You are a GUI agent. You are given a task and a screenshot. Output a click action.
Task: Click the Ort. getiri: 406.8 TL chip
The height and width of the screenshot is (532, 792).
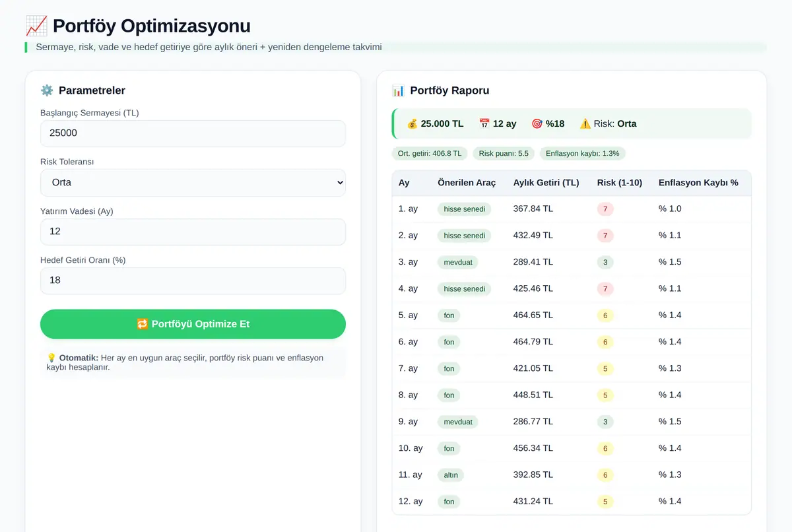(430, 153)
